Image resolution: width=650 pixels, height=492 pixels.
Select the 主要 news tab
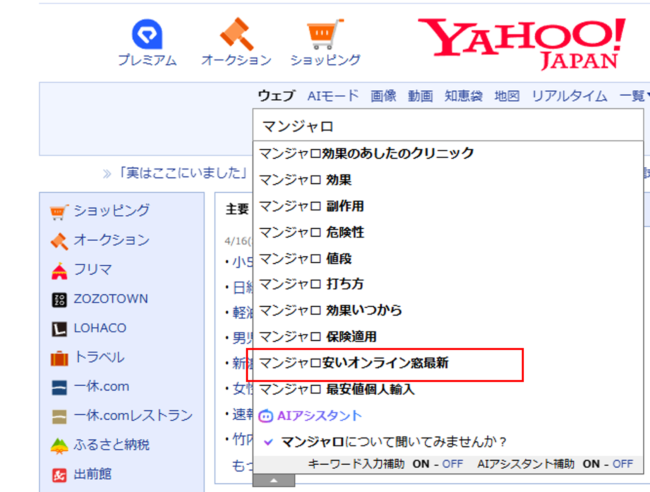pyautogui.click(x=237, y=209)
